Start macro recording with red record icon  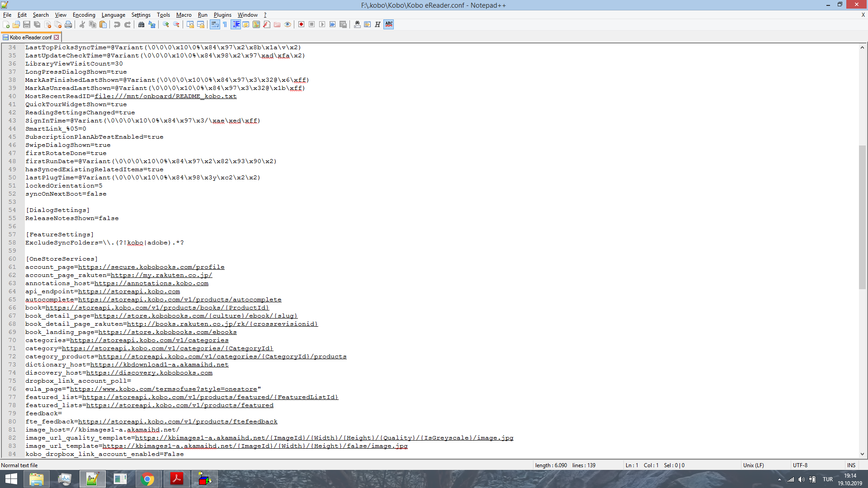301,24
